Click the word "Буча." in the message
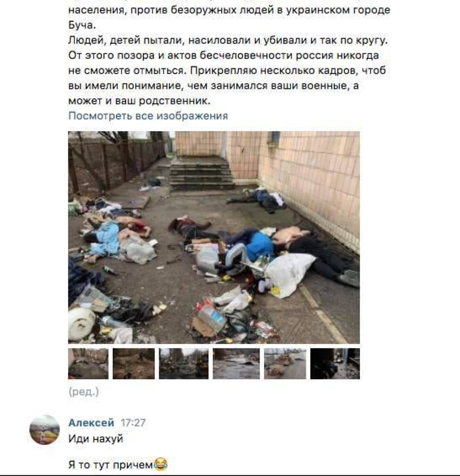 (80, 25)
